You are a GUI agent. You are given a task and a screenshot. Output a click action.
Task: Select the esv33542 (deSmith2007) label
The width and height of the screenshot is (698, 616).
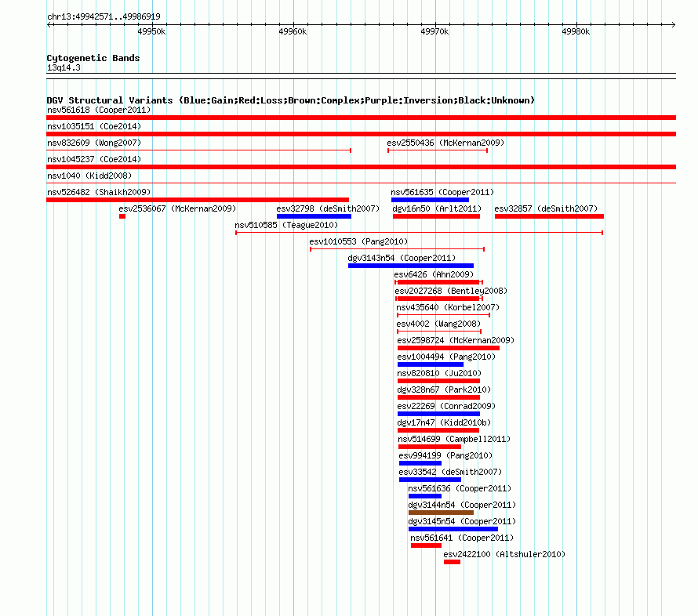450,472
